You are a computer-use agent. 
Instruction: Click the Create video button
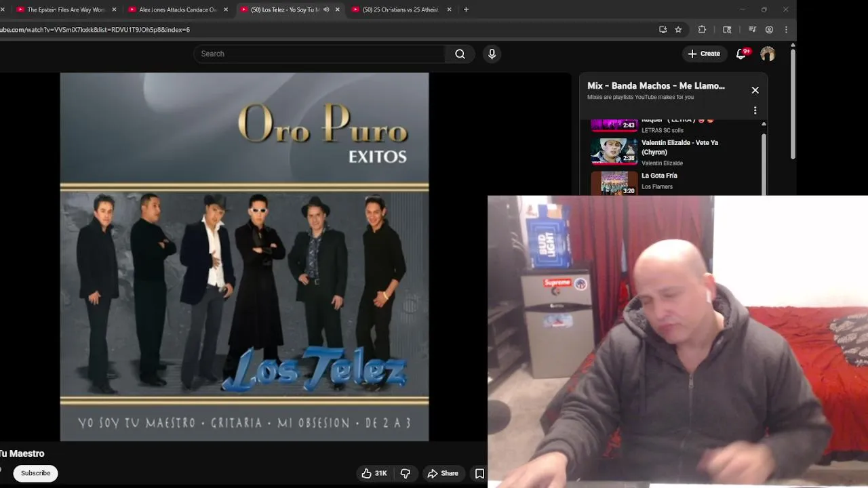coord(704,54)
